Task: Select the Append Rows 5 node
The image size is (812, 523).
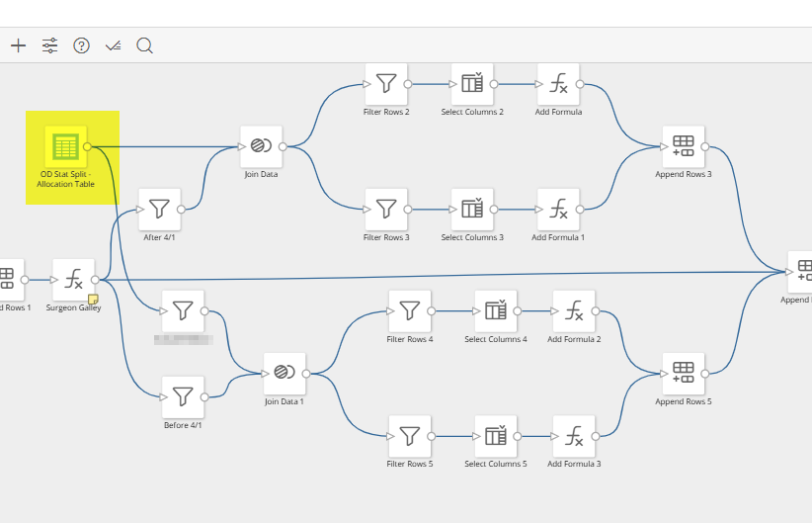Action: point(684,374)
